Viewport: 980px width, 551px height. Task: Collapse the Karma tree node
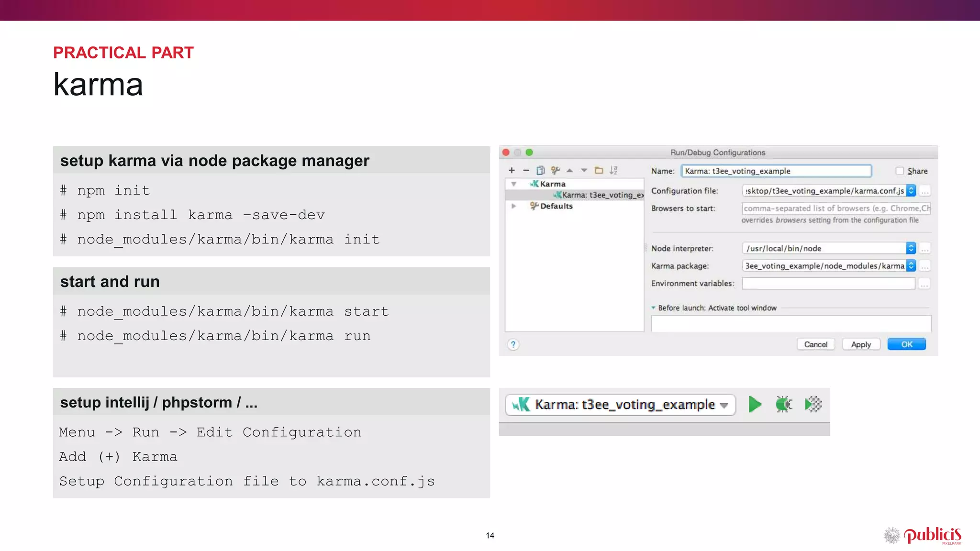point(513,184)
